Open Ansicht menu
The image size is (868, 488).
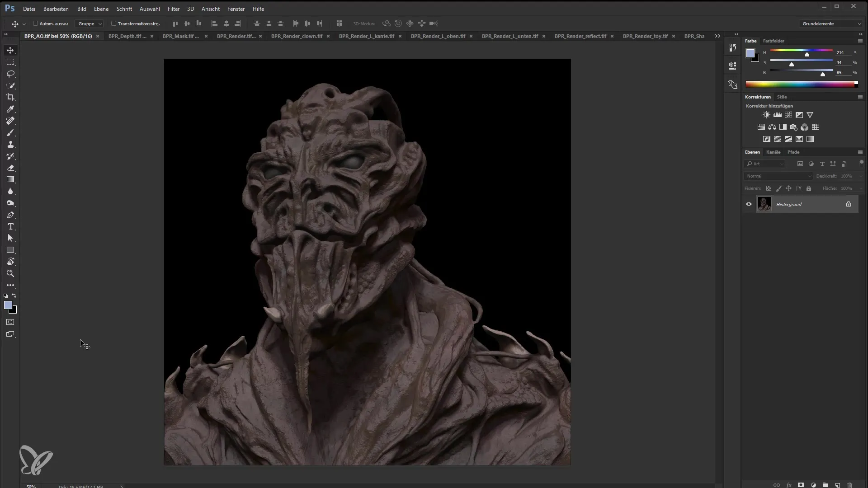210,8
